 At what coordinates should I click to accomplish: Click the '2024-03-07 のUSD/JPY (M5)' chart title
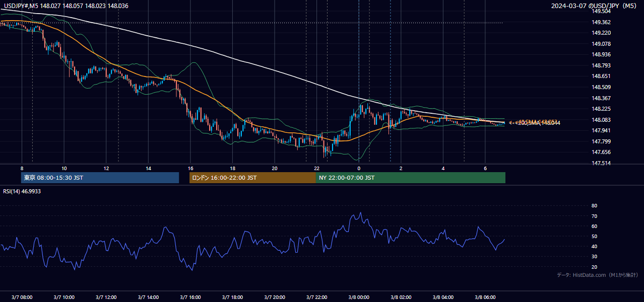point(595,6)
